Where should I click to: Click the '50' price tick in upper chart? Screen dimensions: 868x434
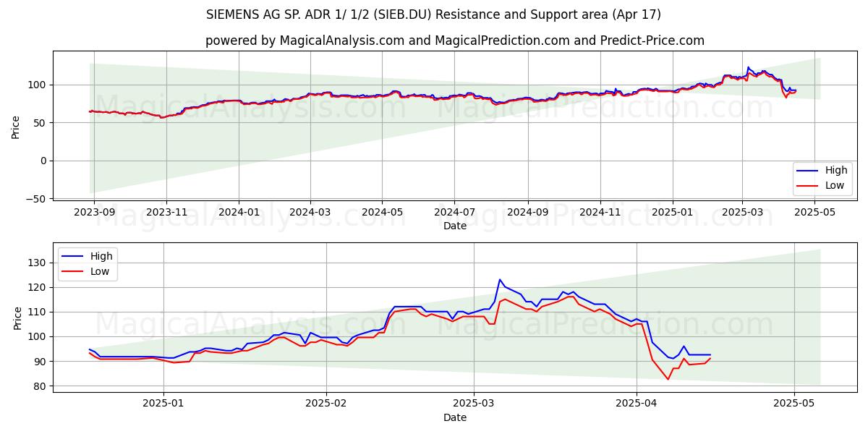click(42, 123)
